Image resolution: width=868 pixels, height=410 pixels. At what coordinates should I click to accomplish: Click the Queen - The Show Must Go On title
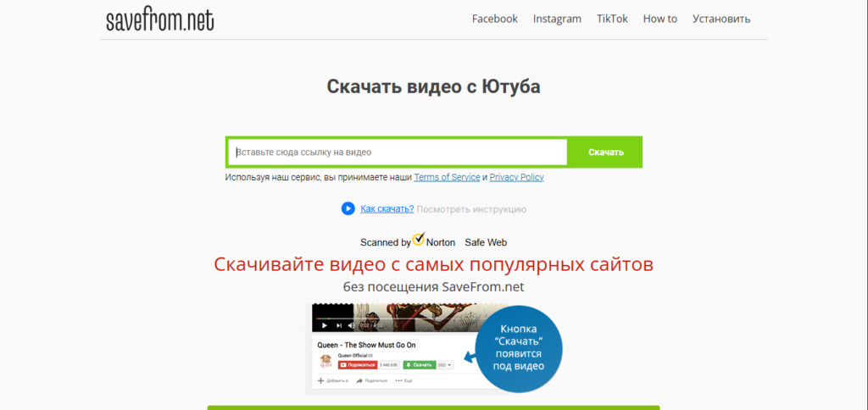click(x=366, y=345)
